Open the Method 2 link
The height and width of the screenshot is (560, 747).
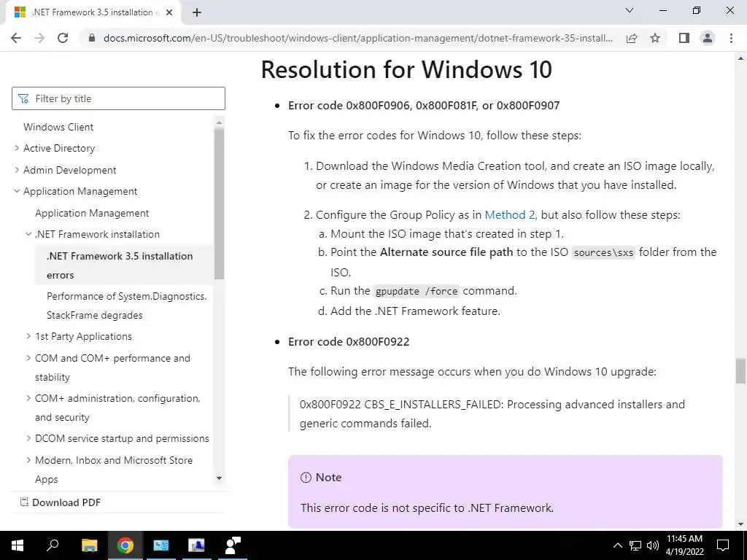[x=510, y=215]
